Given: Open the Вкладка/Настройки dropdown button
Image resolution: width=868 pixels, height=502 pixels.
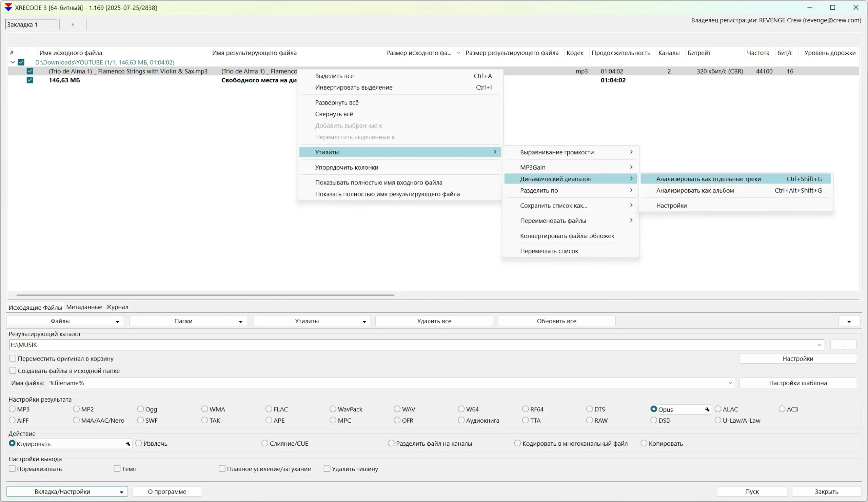Looking at the screenshot, I should point(67,492).
